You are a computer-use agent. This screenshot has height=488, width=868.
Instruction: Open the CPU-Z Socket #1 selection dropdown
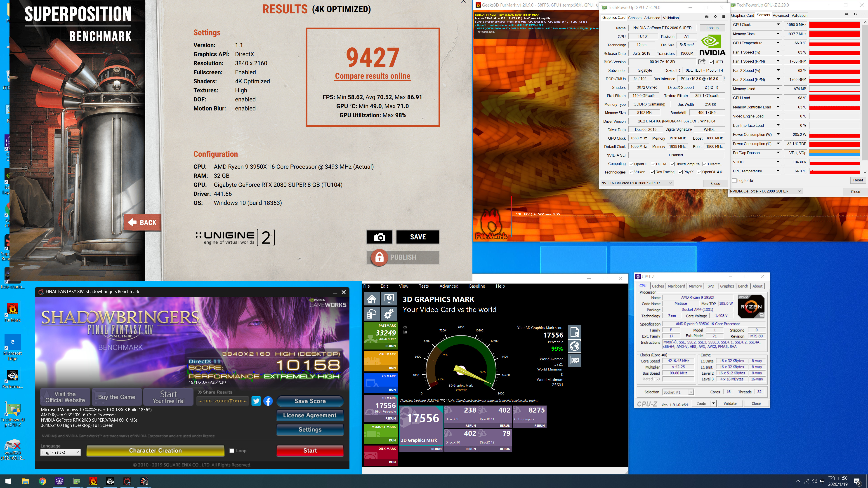(678, 392)
